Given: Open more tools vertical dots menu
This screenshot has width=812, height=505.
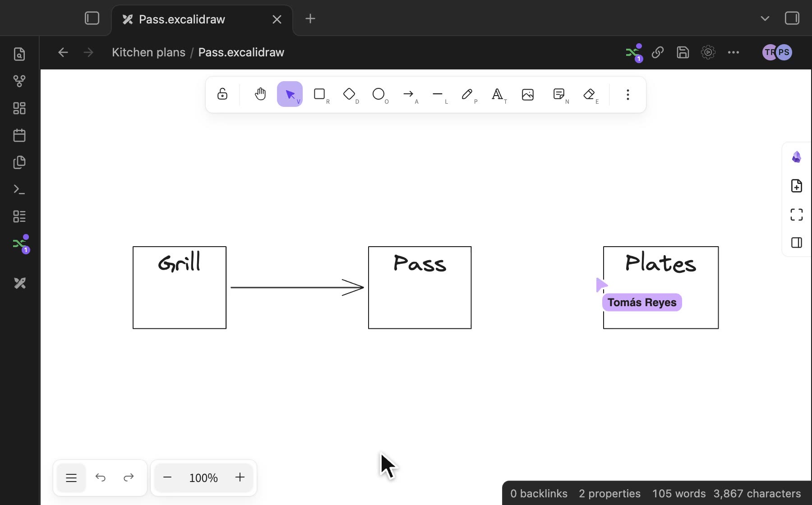Looking at the screenshot, I should [628, 94].
